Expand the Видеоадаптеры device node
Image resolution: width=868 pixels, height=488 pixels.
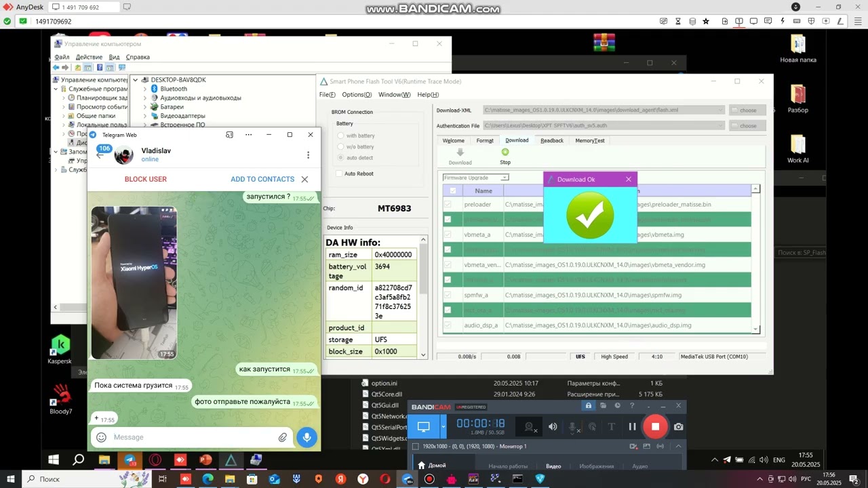[x=144, y=116]
